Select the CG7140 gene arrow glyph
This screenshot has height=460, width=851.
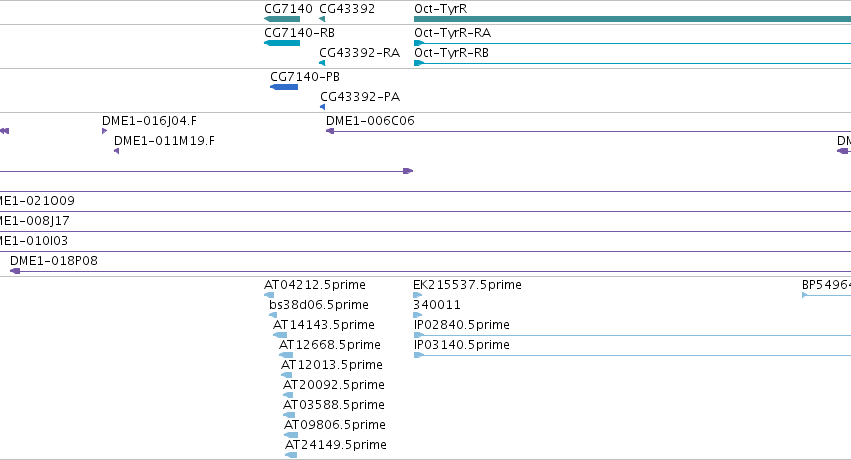[x=282, y=19]
